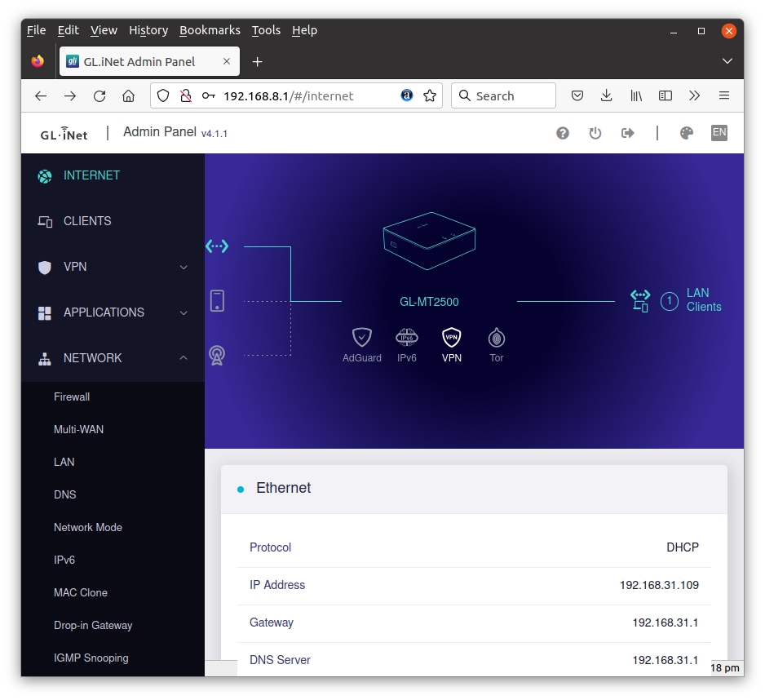Go back to previous page

coord(41,95)
